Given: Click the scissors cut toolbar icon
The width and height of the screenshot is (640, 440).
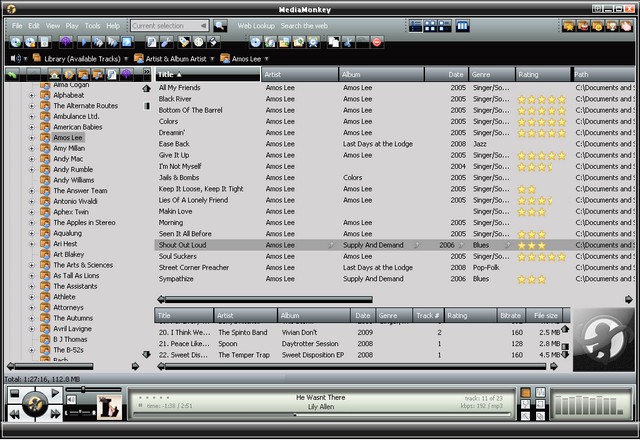Looking at the screenshot, I should [x=348, y=42].
